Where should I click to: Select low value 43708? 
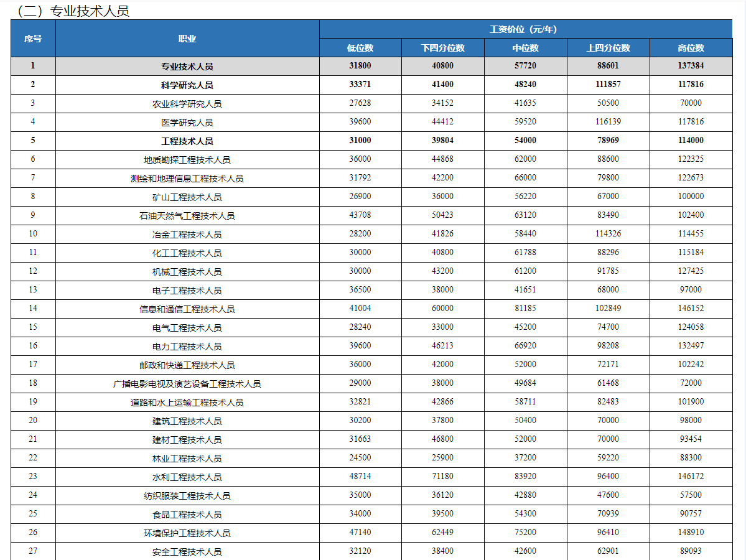[360, 215]
